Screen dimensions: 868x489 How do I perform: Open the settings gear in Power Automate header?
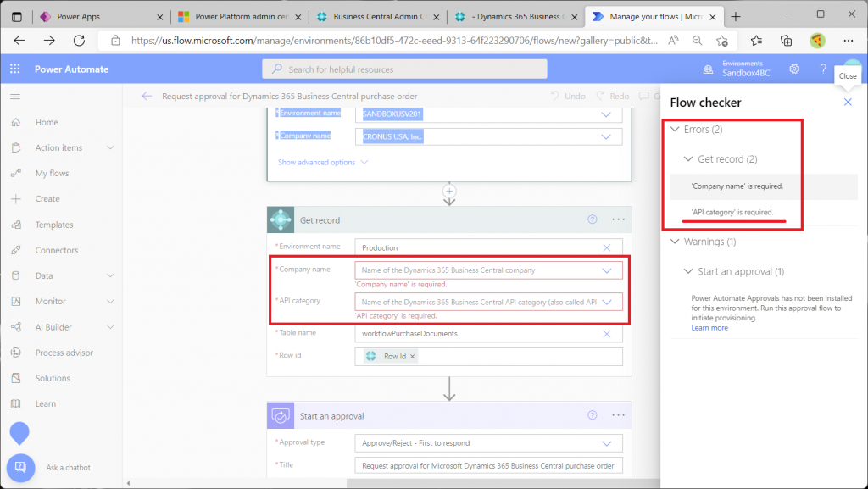(x=794, y=69)
